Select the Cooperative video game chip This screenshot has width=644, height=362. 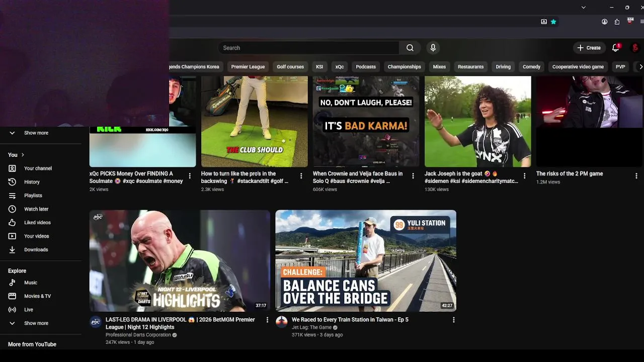(x=578, y=67)
